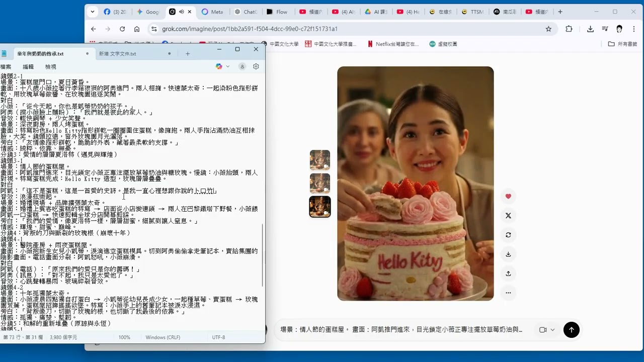Click the site info icon in address bar
Image resolution: width=644 pixels, height=362 pixels.
tap(154, 29)
